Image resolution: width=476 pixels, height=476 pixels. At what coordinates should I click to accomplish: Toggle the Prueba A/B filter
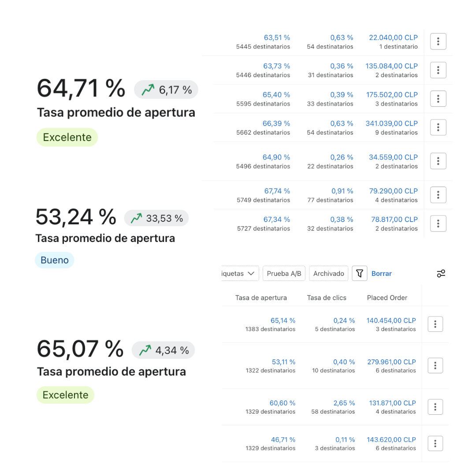[x=284, y=273]
